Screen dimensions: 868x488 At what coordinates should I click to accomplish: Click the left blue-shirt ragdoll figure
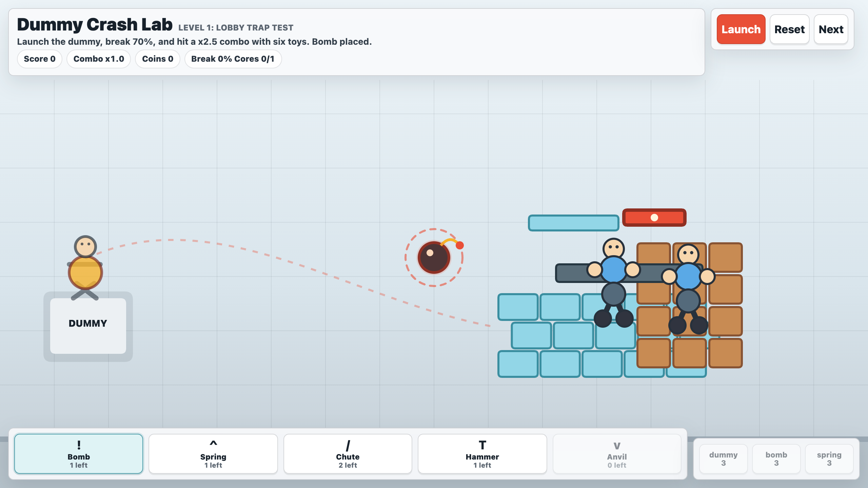click(613, 282)
